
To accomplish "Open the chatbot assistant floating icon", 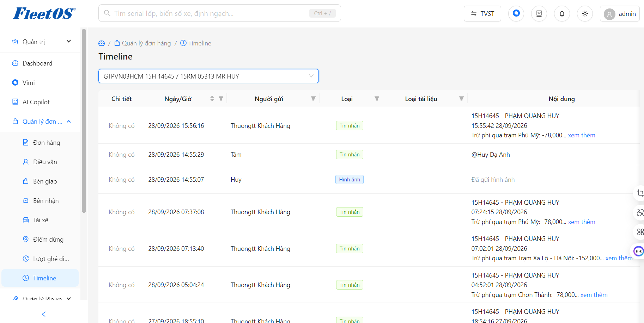I will (639, 251).
